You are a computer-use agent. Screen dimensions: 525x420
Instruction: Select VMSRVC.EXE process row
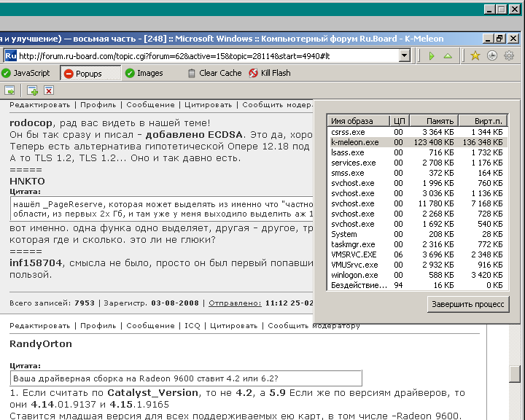tap(418, 254)
